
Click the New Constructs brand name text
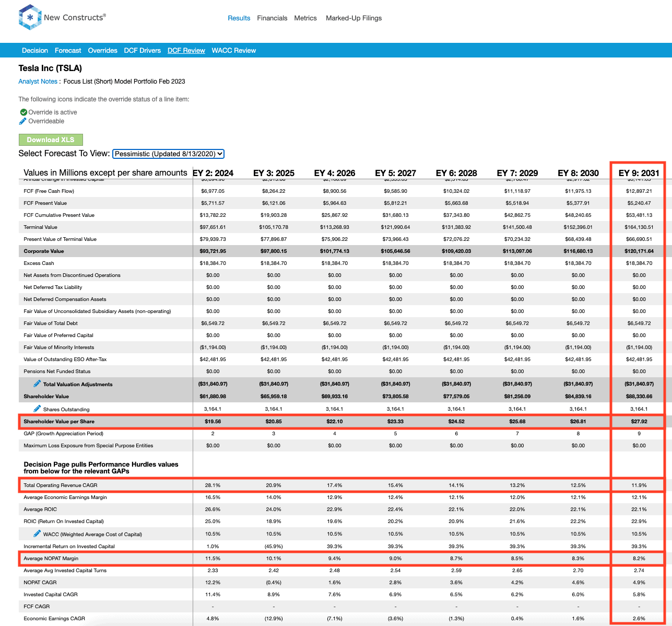coord(75,17)
